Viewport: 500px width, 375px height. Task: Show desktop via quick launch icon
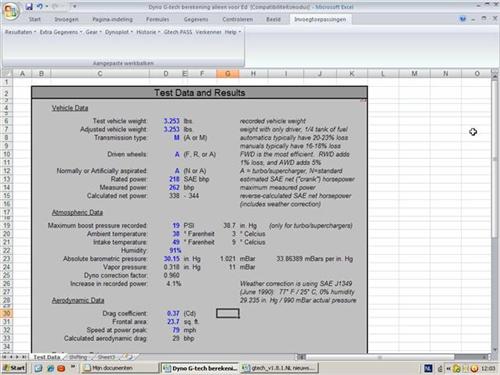38,368
